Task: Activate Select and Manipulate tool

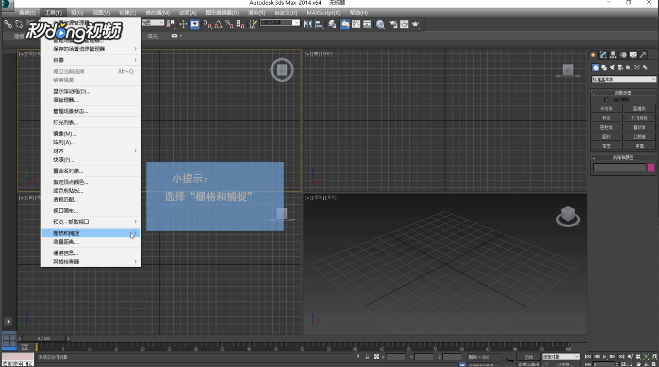Action: [183, 24]
